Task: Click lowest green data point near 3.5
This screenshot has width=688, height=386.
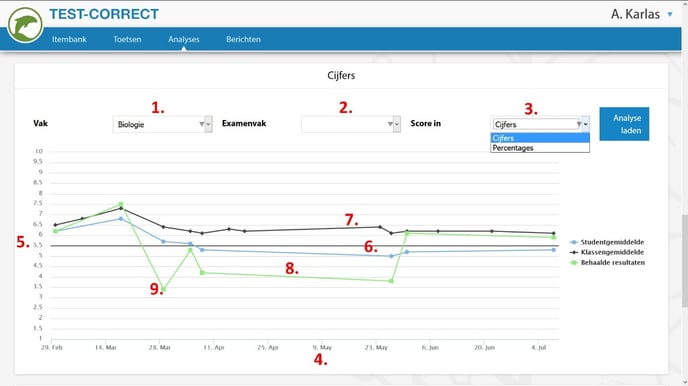Action: pyautogui.click(x=163, y=290)
